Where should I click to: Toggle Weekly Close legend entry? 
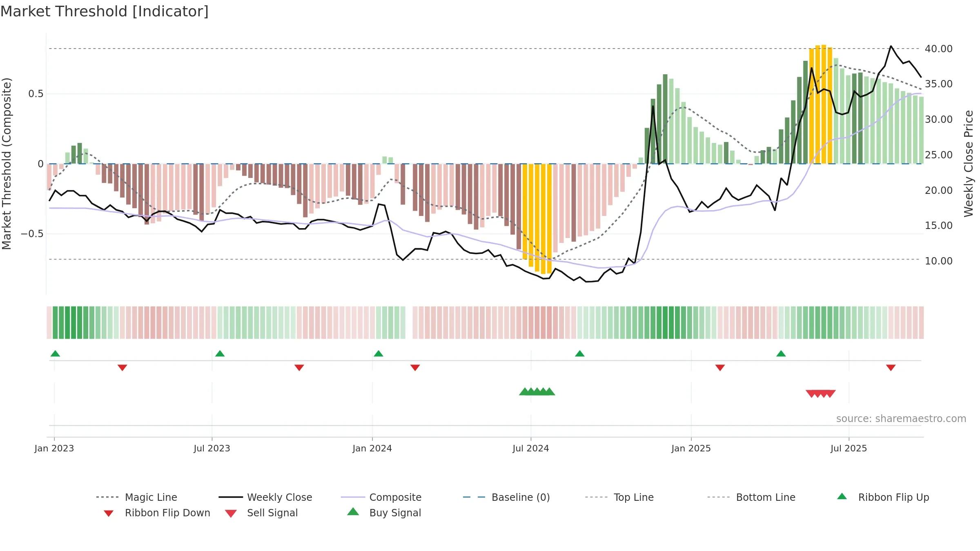tap(265, 497)
